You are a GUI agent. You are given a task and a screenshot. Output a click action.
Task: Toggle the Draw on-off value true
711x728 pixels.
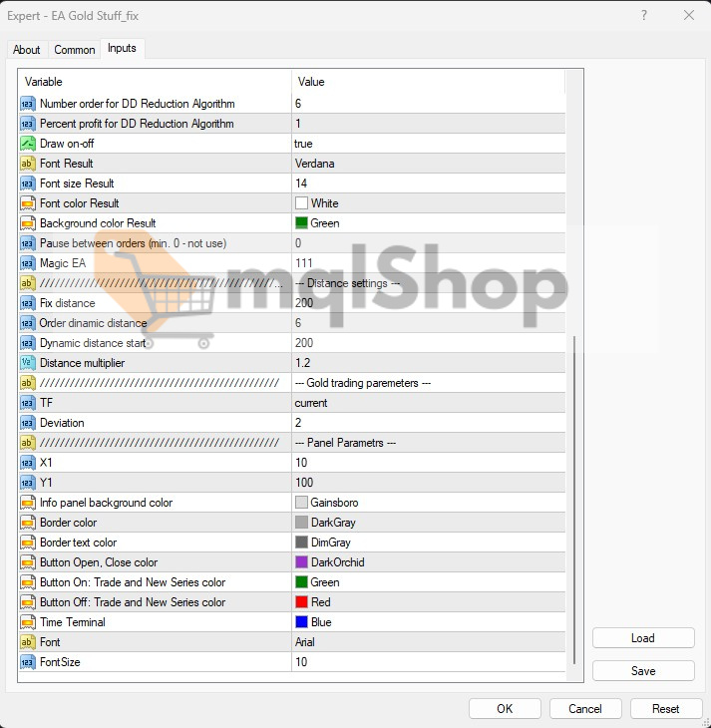tap(427, 144)
